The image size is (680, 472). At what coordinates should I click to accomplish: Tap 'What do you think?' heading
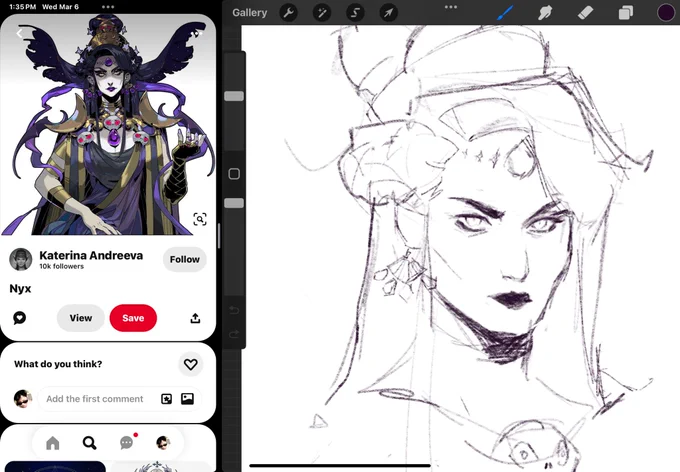coord(58,364)
